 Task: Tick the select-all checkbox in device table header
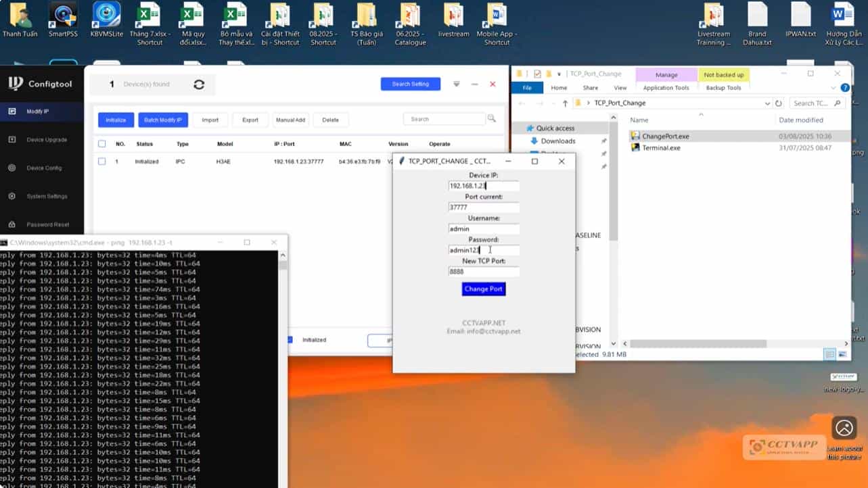(102, 144)
